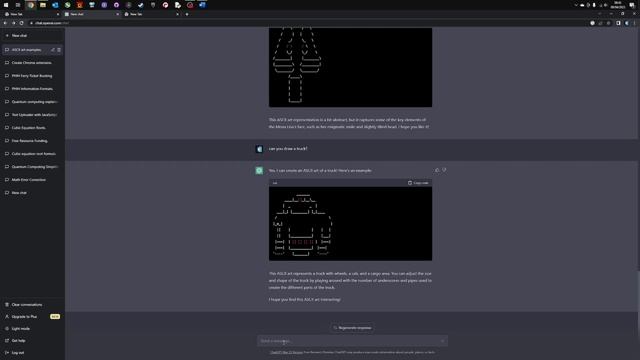The height and width of the screenshot is (360, 640).
Task: Go forward with the browser forward arrow
Action: coord(13,23)
